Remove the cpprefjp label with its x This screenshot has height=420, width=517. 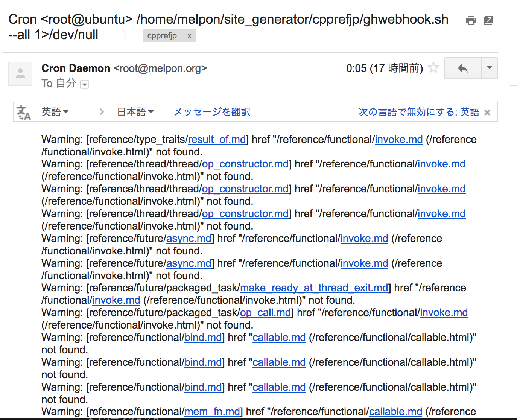(190, 35)
